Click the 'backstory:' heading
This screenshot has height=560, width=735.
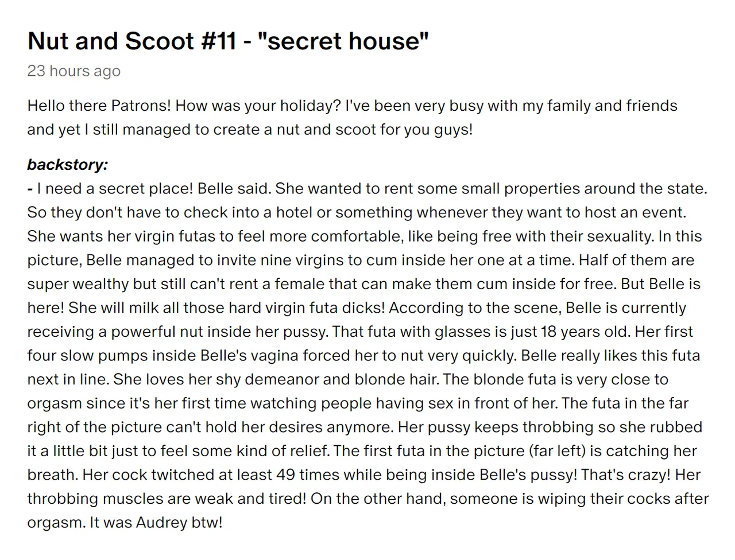67,165
